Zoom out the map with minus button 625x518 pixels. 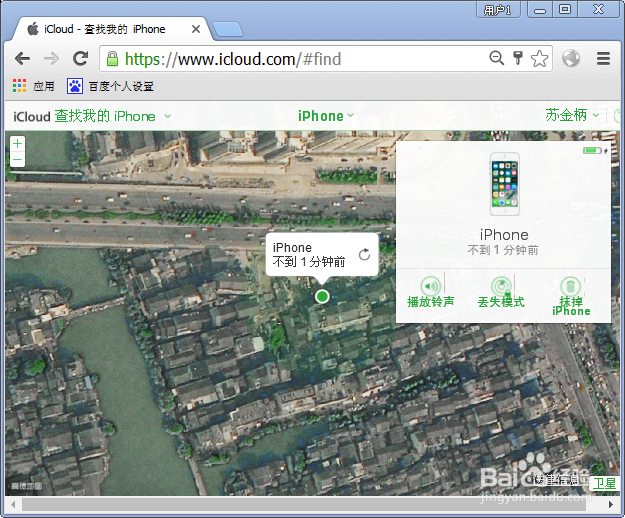tap(17, 159)
